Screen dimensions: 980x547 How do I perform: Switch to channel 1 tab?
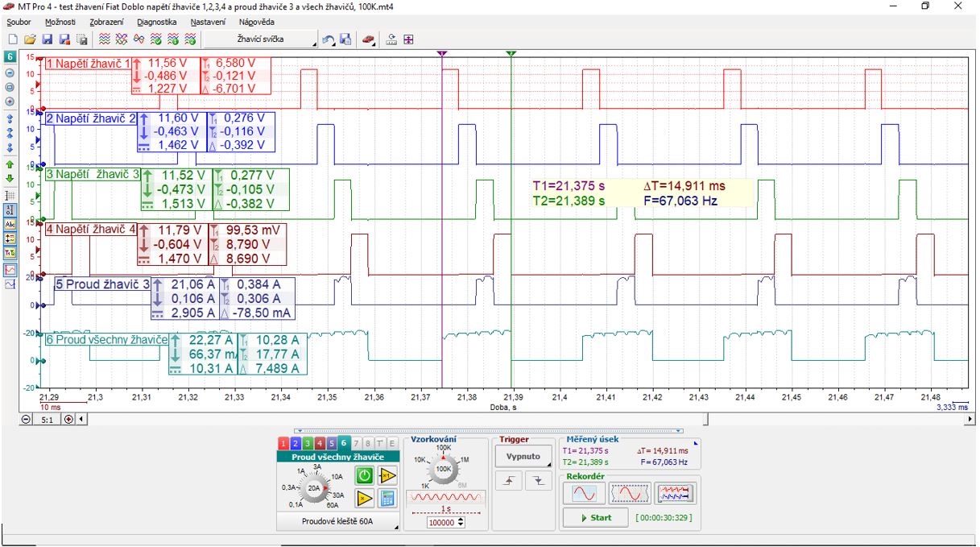(x=283, y=443)
